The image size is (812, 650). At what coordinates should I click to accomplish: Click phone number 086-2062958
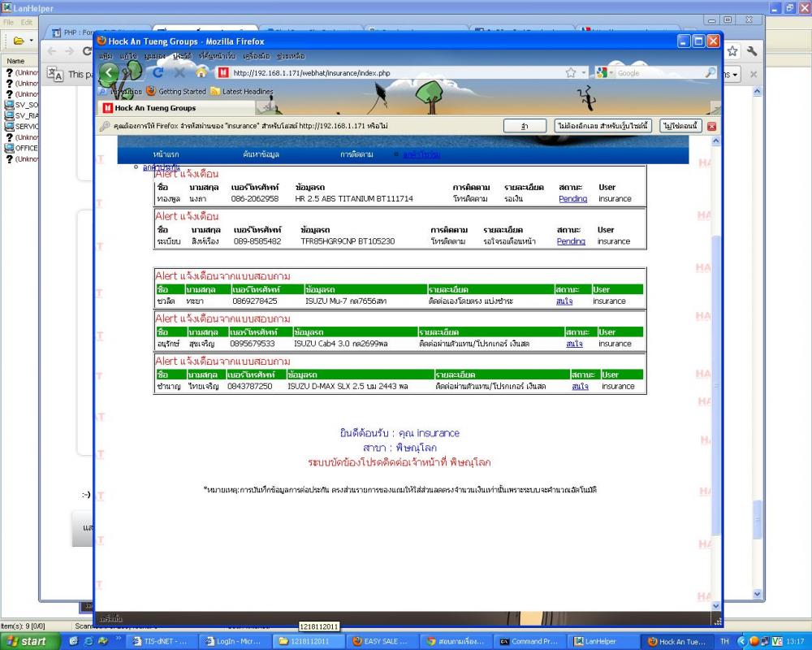pyautogui.click(x=255, y=198)
